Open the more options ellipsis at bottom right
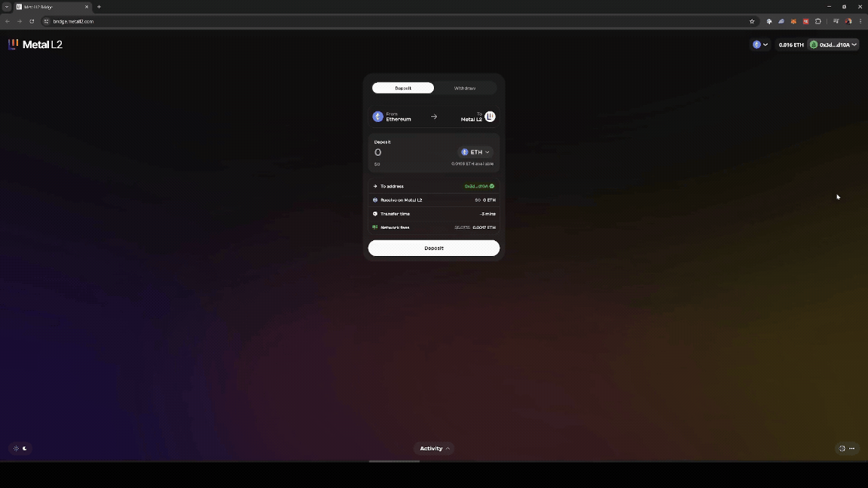This screenshot has height=488, width=868. tap(852, 449)
